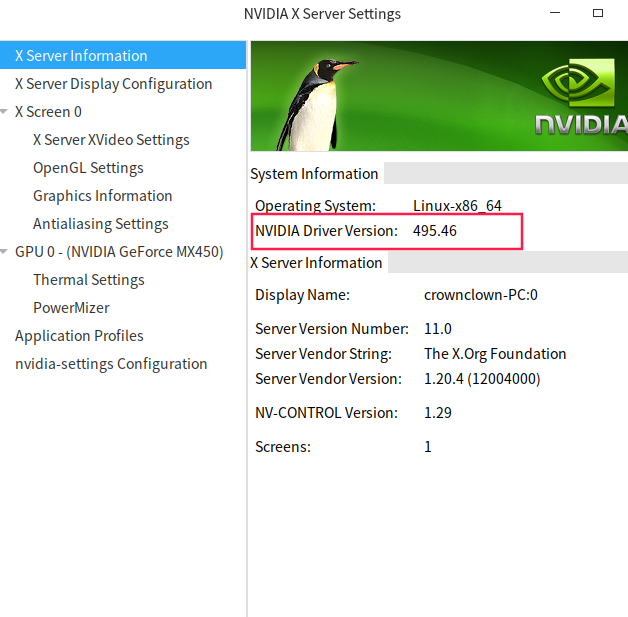Image resolution: width=628 pixels, height=617 pixels.
Task: Select the X Screen 0 entry
Action: pyautogui.click(x=48, y=112)
